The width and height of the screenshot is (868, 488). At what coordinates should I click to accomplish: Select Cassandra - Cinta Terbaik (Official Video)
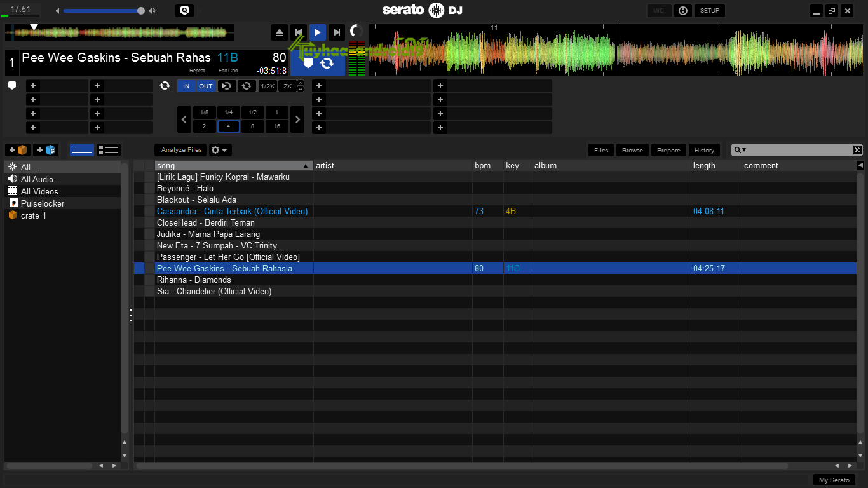coord(495,211)
